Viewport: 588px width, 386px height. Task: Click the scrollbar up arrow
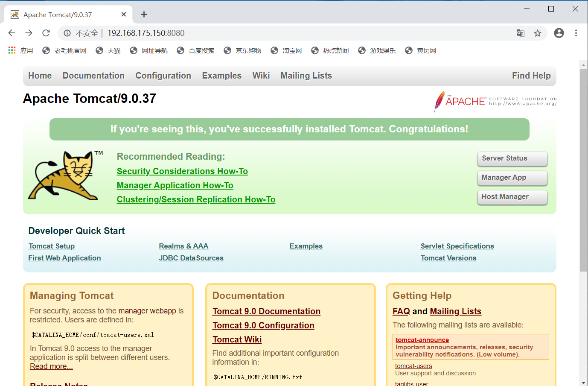583,65
